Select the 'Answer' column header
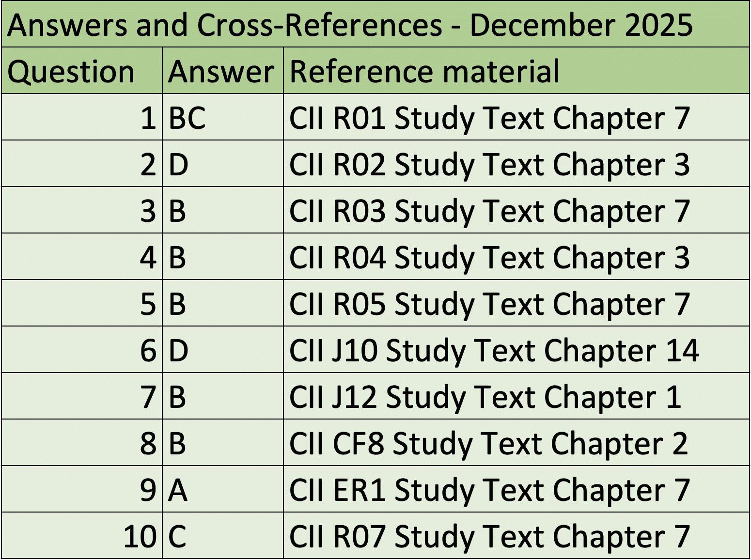The width and height of the screenshot is (751, 560). [x=222, y=71]
